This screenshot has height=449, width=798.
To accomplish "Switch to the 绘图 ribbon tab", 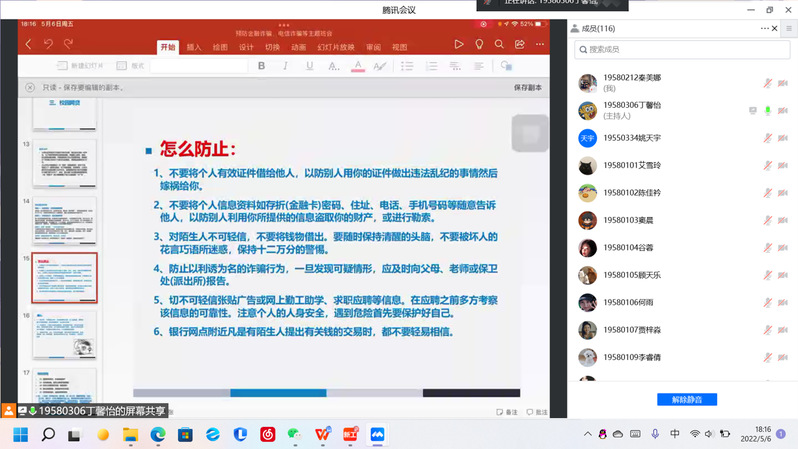I will (x=220, y=47).
